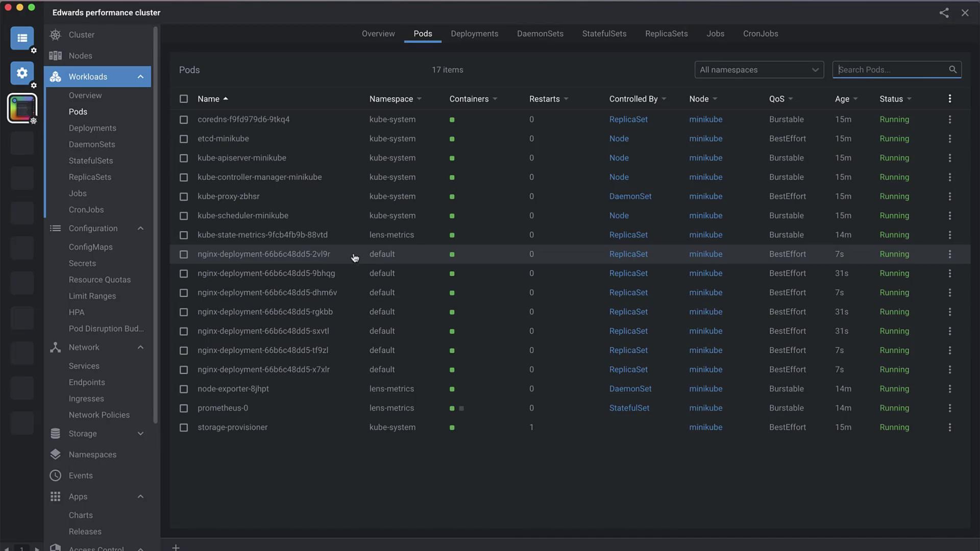The image size is (980, 551).
Task: Click the search magnifier icon in pods search
Action: point(952,69)
